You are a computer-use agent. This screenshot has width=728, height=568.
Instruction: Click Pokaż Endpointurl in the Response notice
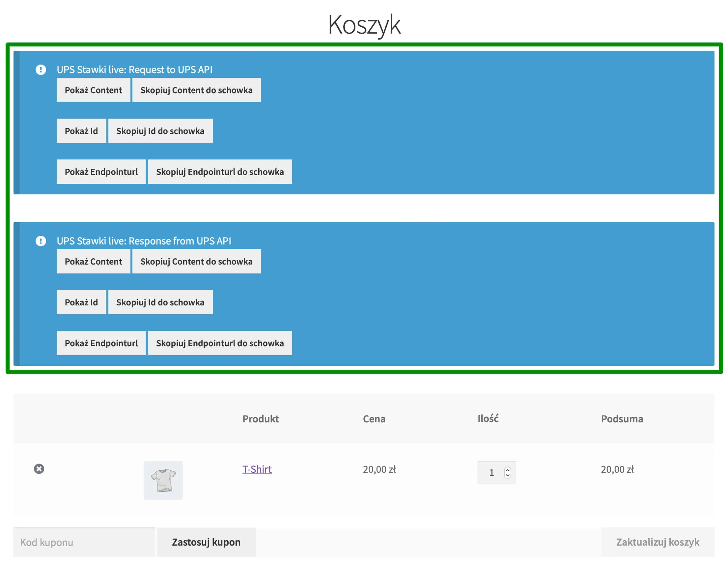tap(101, 343)
